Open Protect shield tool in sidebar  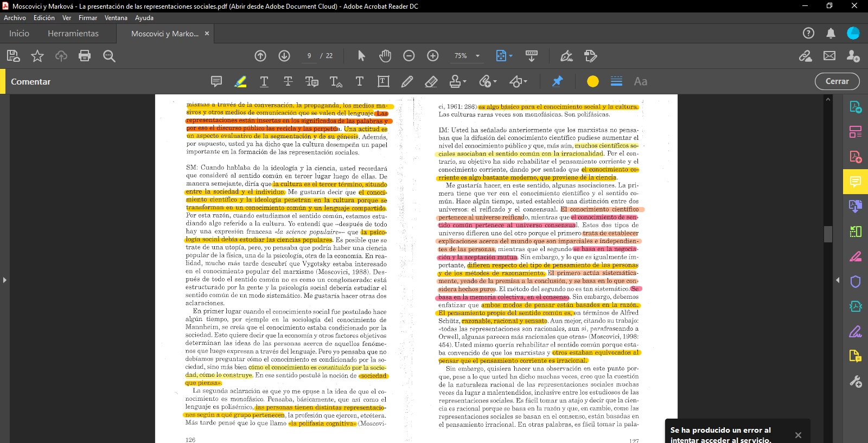click(856, 281)
